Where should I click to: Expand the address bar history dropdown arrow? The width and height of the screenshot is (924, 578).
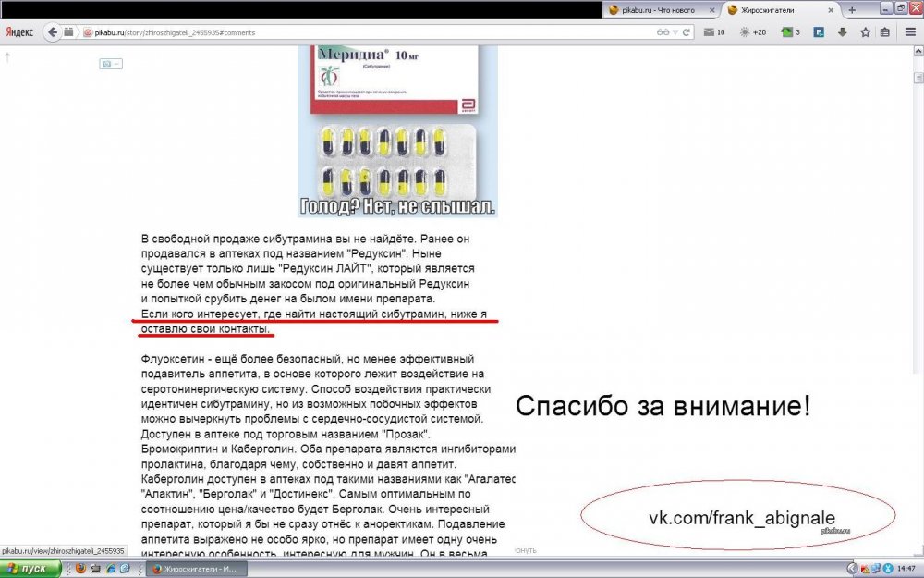[x=677, y=32]
